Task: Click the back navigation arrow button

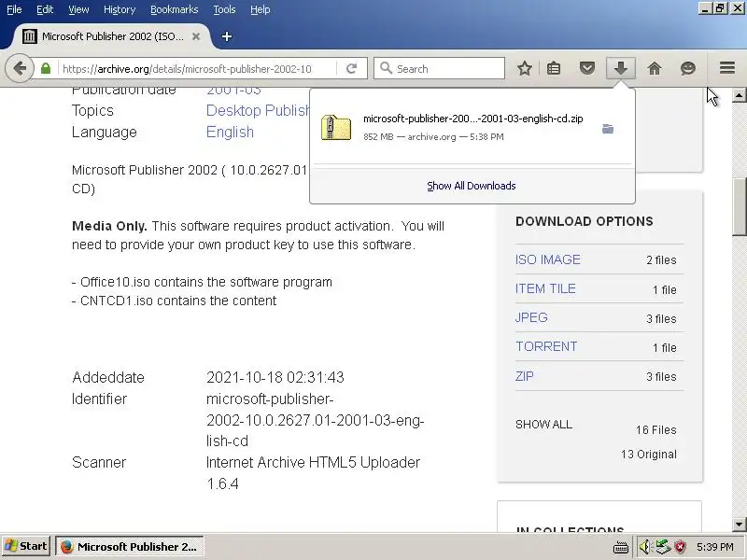Action: [20, 68]
